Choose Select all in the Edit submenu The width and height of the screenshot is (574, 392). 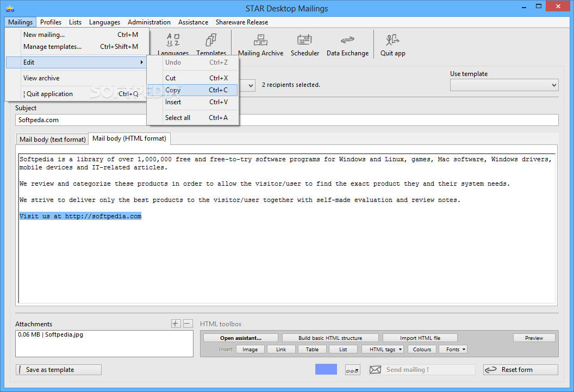point(193,118)
